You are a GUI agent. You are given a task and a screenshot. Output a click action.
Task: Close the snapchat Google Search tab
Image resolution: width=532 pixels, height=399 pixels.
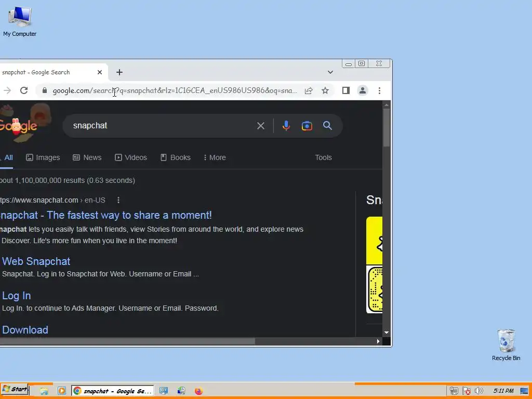coord(99,72)
